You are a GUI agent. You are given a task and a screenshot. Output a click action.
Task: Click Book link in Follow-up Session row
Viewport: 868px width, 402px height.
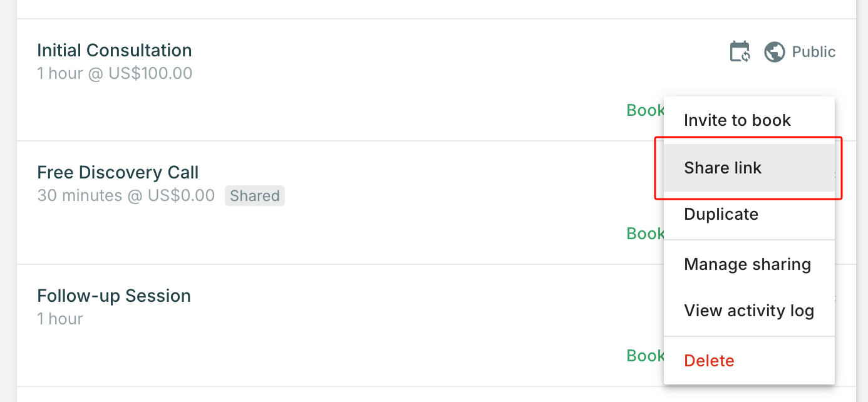point(645,356)
